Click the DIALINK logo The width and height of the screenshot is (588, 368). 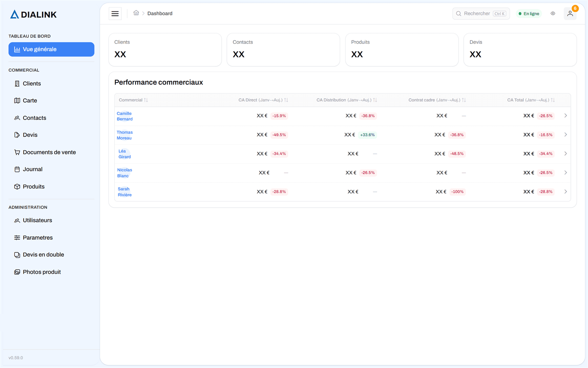(33, 14)
